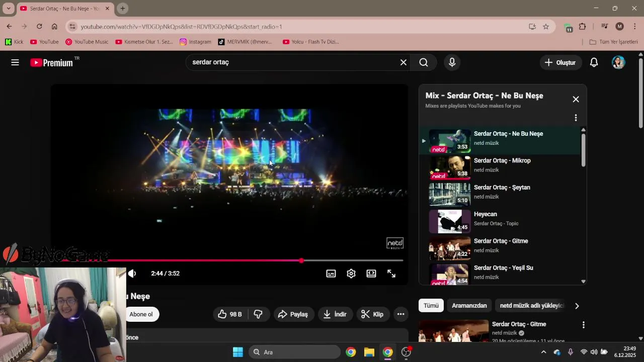Viewport: 644px width, 362px height.
Task: Open recommended Serdar Ortaç - Gitme thumbnail
Action: tap(453, 331)
